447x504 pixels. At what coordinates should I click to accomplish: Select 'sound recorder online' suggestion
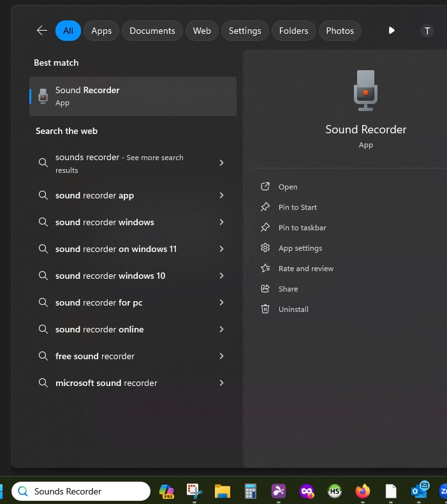click(99, 329)
